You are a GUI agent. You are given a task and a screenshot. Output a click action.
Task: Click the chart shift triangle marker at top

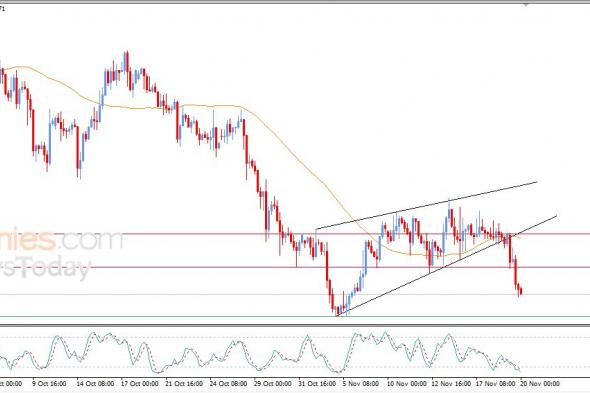coord(526,4)
